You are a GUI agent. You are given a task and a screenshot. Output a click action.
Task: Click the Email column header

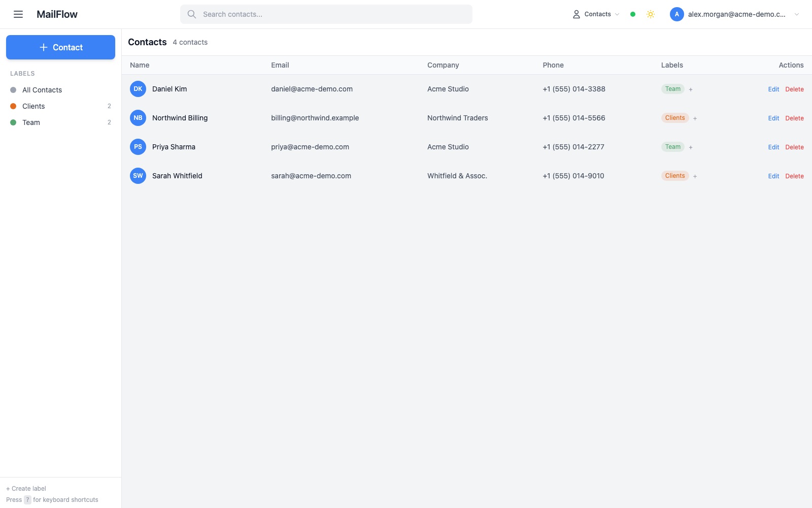[x=280, y=65]
